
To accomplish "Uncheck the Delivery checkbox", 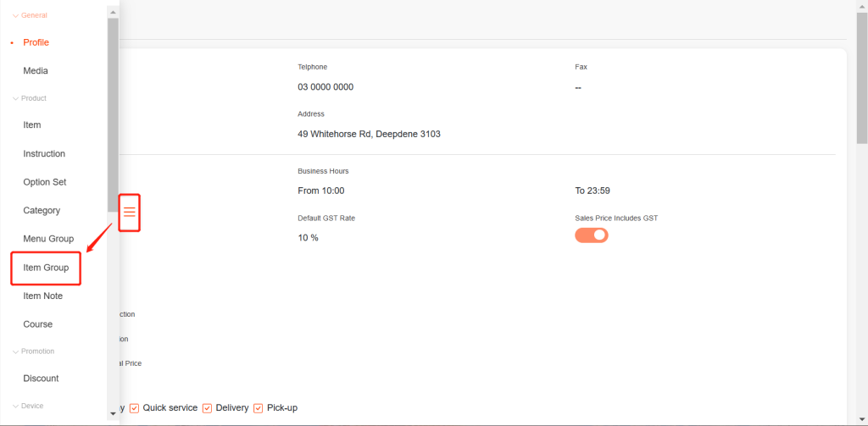I will [207, 408].
